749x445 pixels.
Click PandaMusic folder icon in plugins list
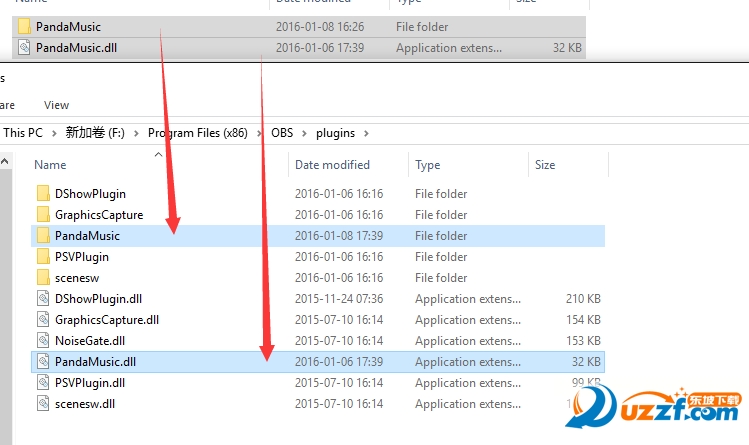click(43, 236)
